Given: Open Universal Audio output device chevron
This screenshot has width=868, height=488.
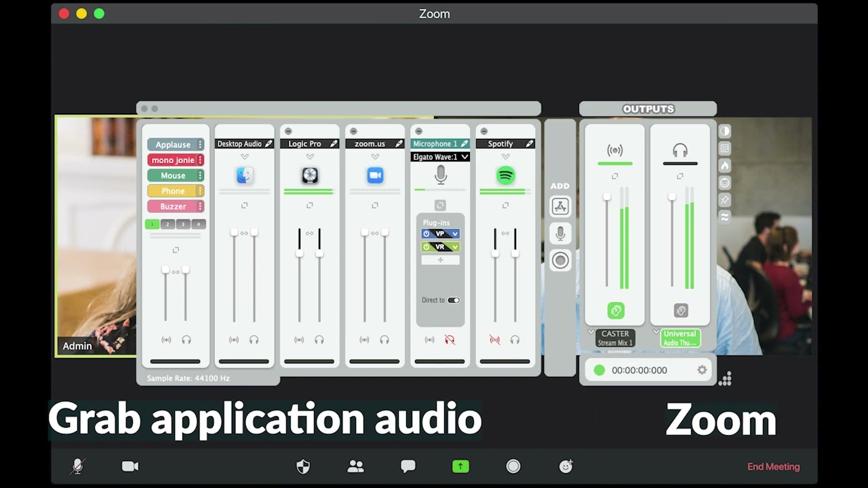Looking at the screenshot, I should pos(656,332).
